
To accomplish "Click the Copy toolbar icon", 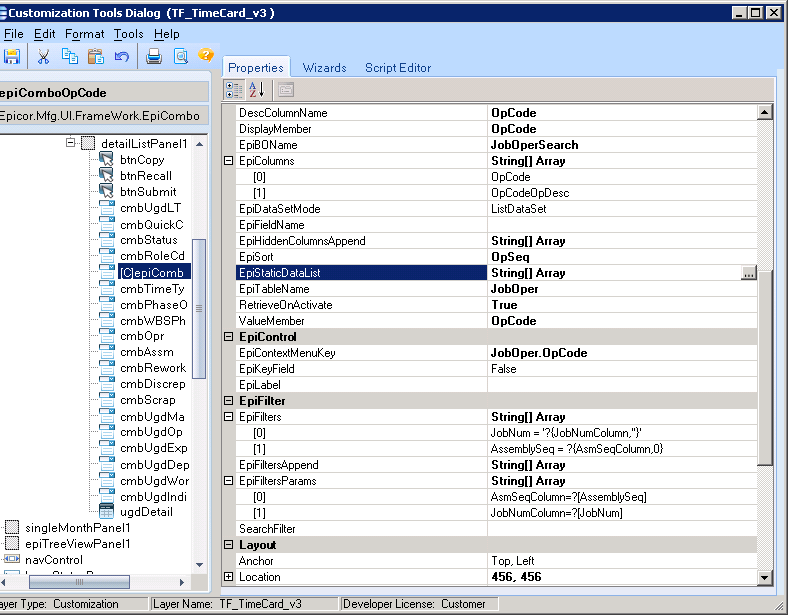I will click(x=69, y=56).
